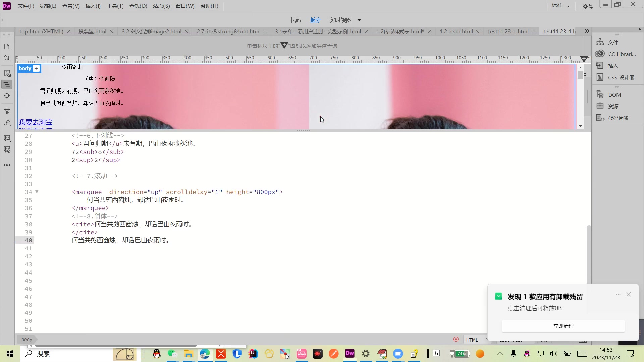644x362 pixels.
Task: Click the 我要去淘宝 link in preview
Action: [36, 122]
